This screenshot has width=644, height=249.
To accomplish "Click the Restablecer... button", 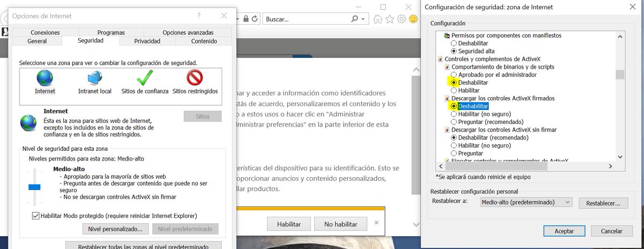I will pos(603,203).
